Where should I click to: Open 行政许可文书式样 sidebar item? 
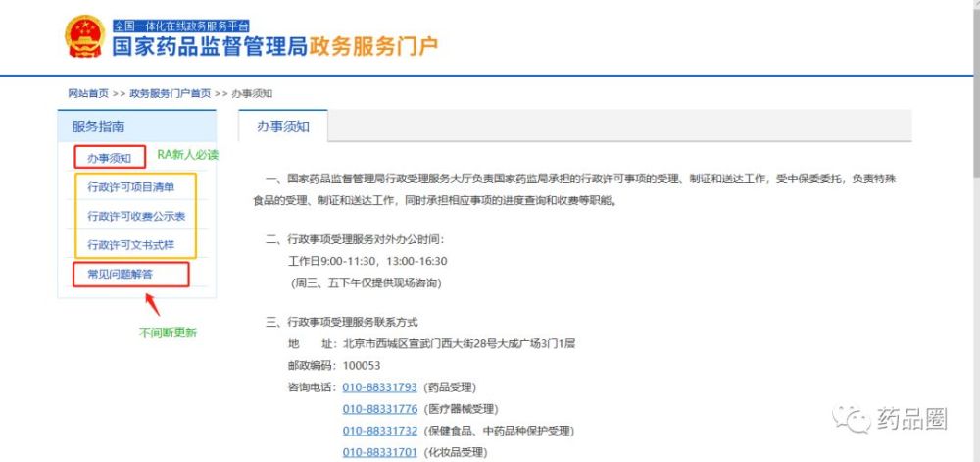point(130,245)
